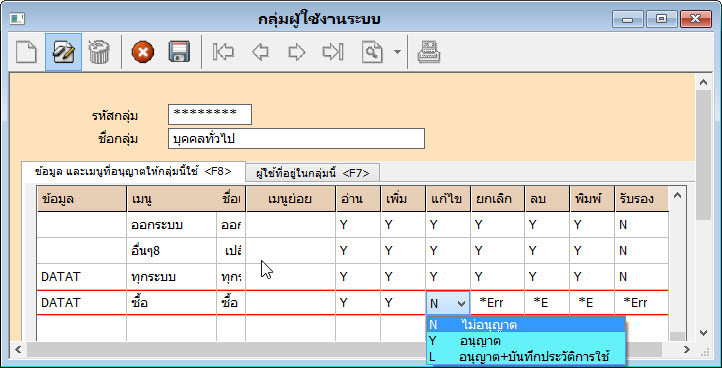Click the Edit record pencil icon
The height and width of the screenshot is (368, 722).
(x=64, y=52)
